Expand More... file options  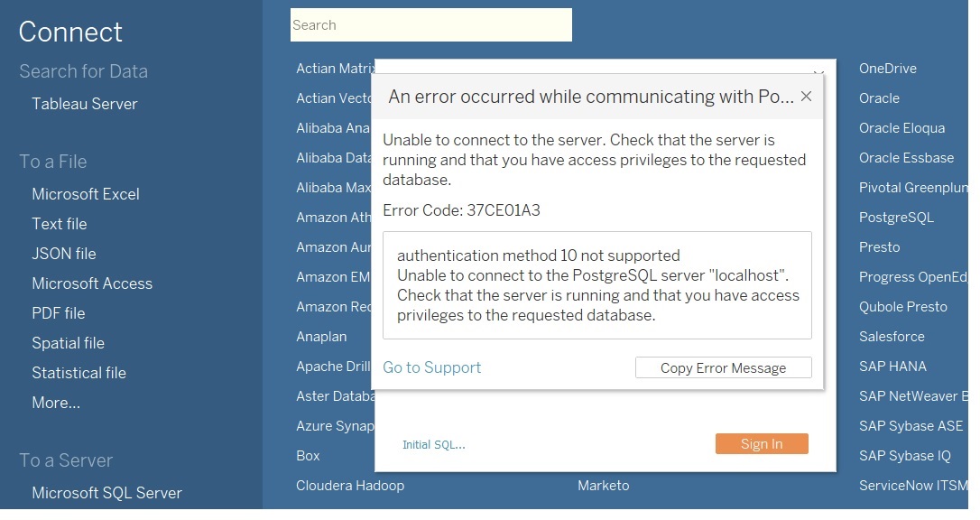55,403
